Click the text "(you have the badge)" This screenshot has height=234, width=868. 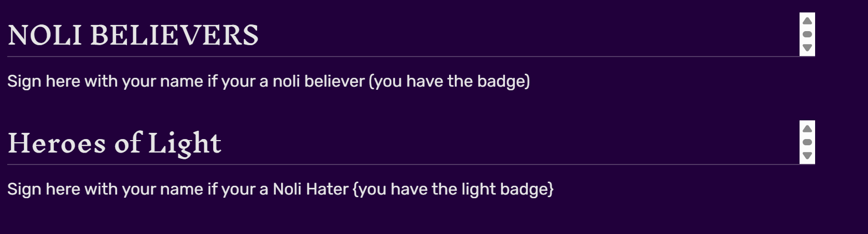[449, 81]
